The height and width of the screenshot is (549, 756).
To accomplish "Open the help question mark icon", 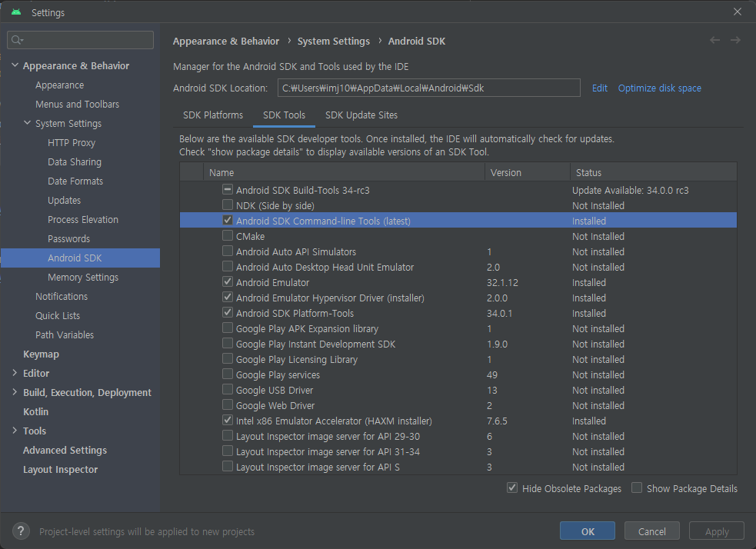I will click(x=21, y=531).
